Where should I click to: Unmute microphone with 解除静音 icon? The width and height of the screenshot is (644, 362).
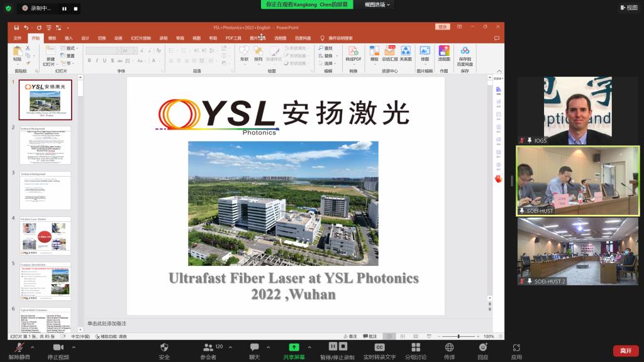click(x=19, y=348)
